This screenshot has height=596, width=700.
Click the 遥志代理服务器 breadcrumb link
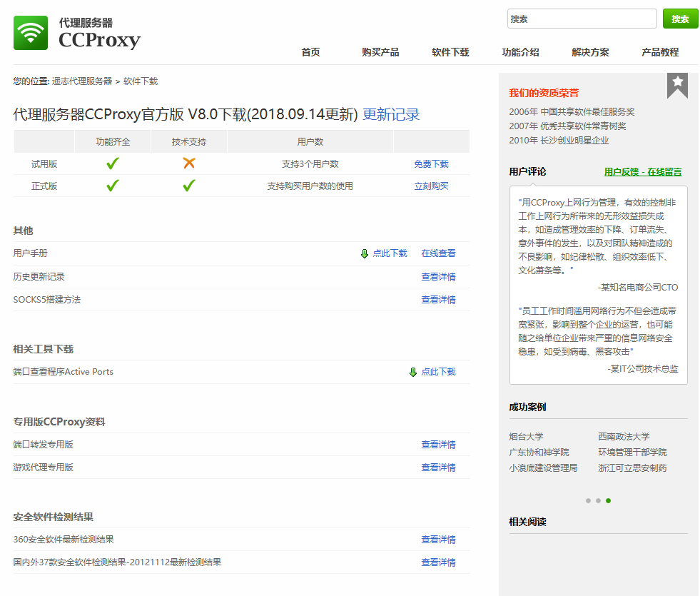coord(82,81)
